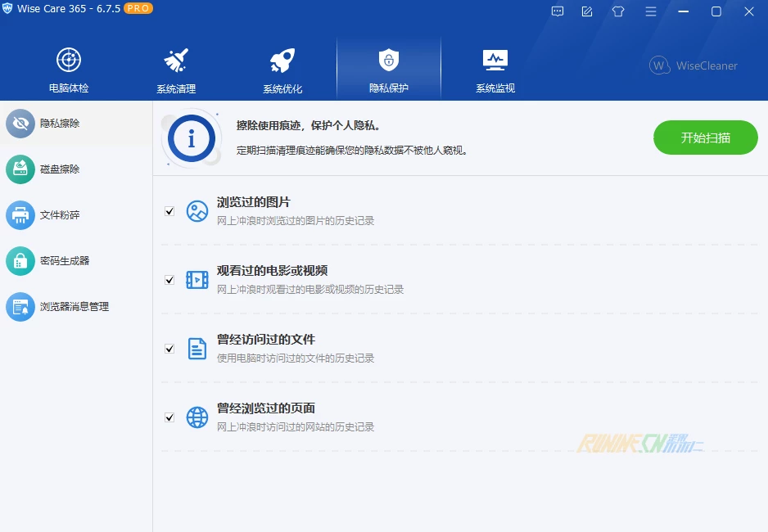
Task: Switch to 电脑体检 tab
Action: [69, 70]
